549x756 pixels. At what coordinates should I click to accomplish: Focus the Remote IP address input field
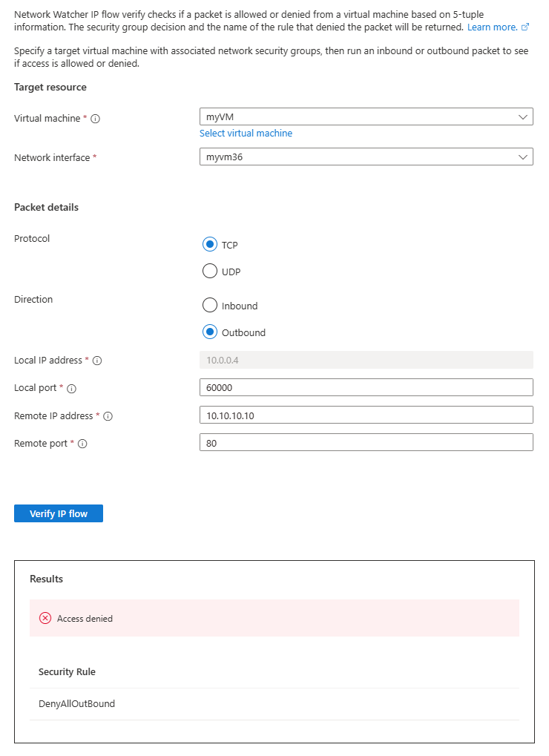(x=366, y=415)
